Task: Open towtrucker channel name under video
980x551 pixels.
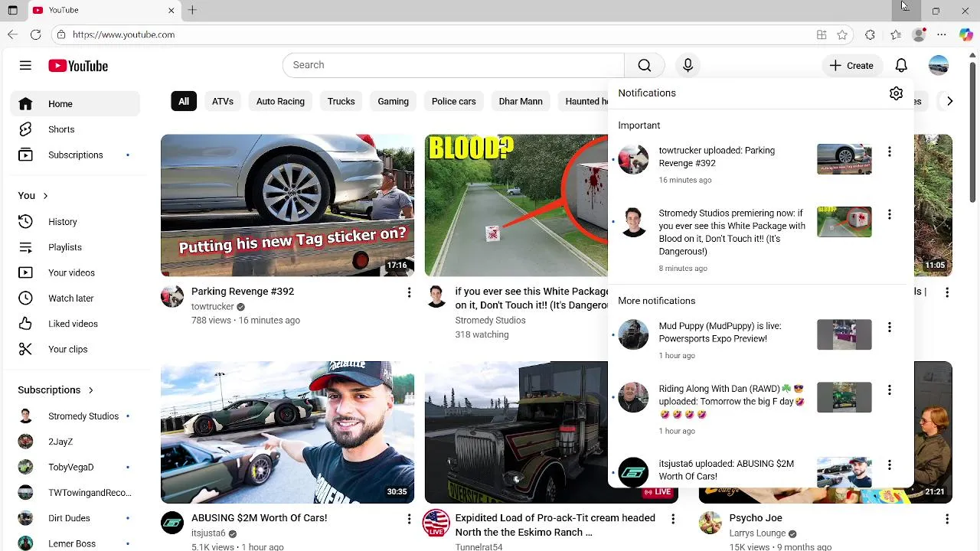Action: tap(213, 307)
